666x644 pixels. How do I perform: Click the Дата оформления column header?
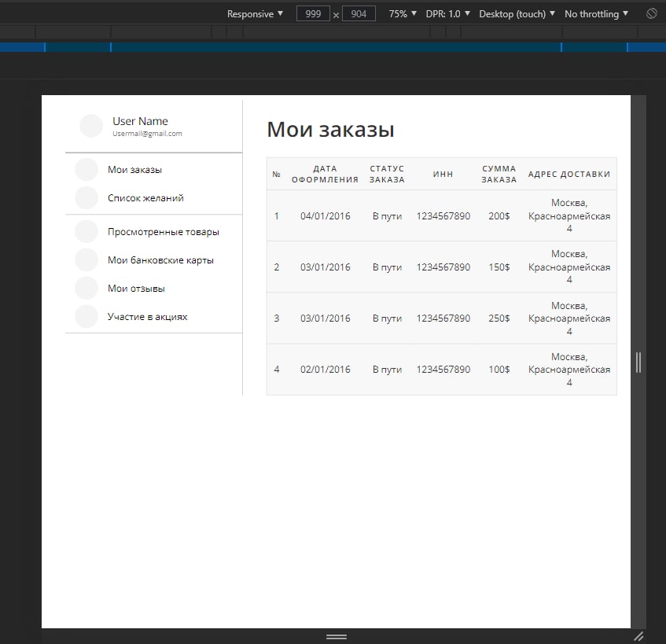click(x=325, y=174)
